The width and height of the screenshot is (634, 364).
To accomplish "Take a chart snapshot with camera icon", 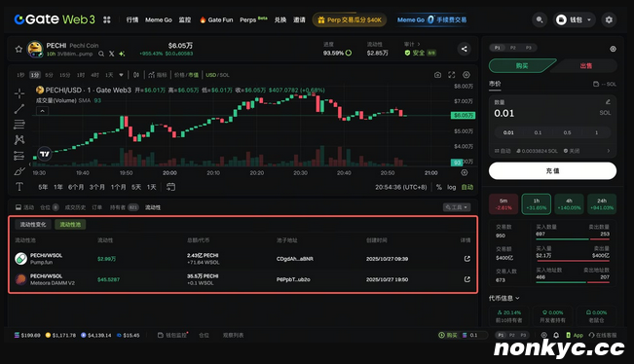I will coord(437,75).
